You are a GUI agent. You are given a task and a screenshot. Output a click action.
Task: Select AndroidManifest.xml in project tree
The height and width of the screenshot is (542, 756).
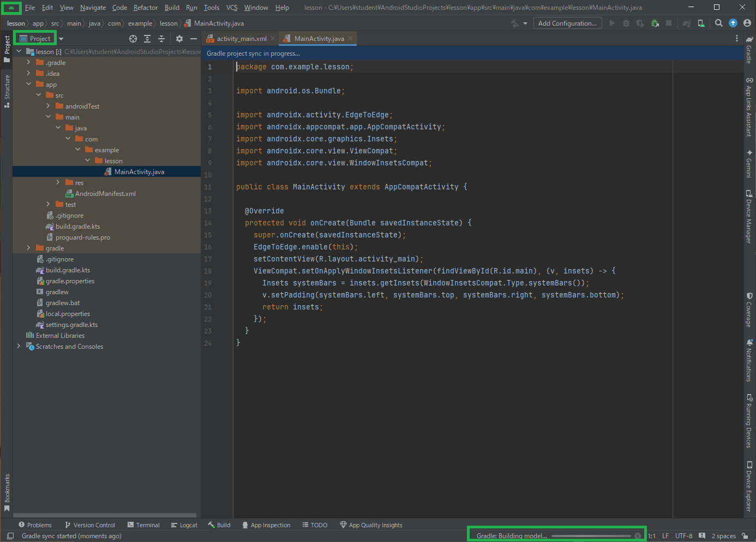tap(106, 194)
